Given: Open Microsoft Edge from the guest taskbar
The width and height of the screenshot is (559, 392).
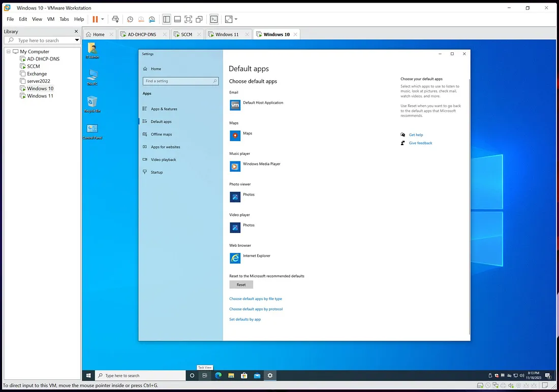Looking at the screenshot, I should click(x=218, y=376).
